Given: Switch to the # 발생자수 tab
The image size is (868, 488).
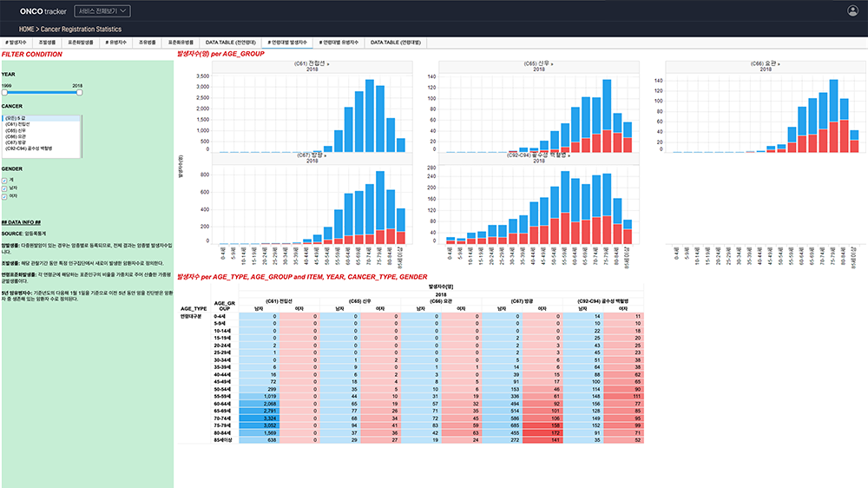Looking at the screenshot, I should point(16,42).
